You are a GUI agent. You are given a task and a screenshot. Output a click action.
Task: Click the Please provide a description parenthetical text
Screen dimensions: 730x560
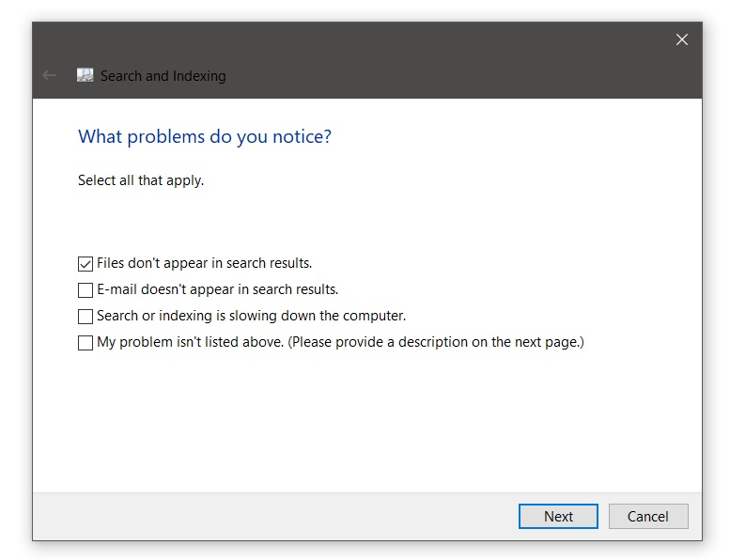436,342
